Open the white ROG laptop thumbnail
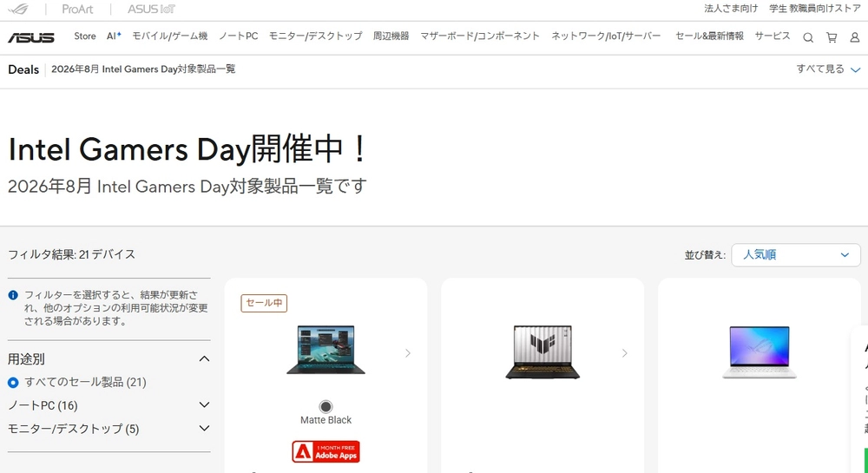The image size is (868, 473). (x=759, y=352)
